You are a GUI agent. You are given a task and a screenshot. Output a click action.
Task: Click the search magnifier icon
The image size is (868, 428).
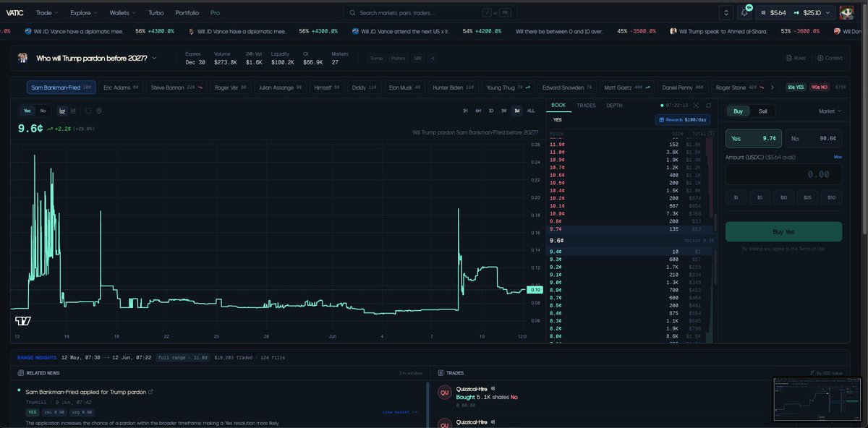point(352,13)
